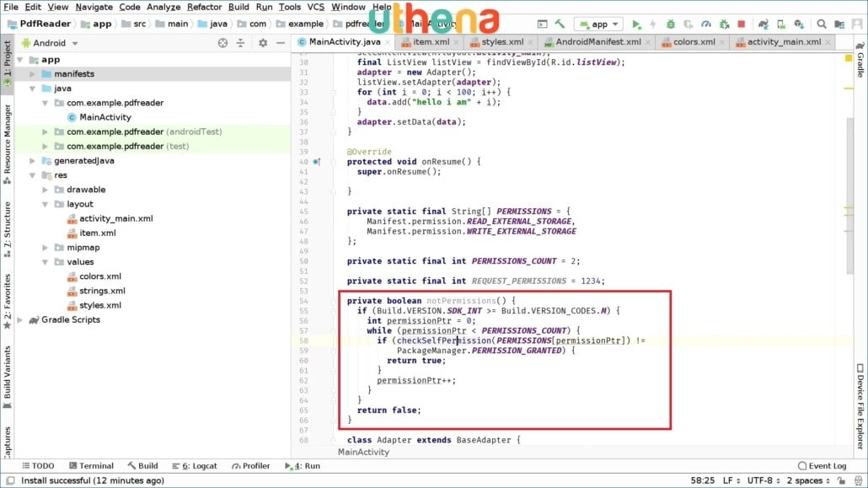Click Run with Coverage icon
868x488 pixels.
689,24
